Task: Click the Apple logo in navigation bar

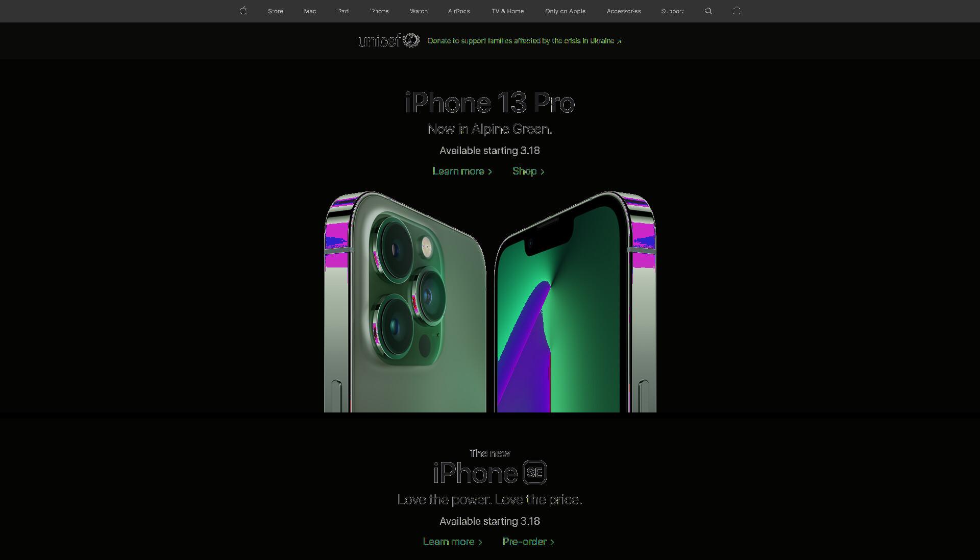Action: coord(243,11)
